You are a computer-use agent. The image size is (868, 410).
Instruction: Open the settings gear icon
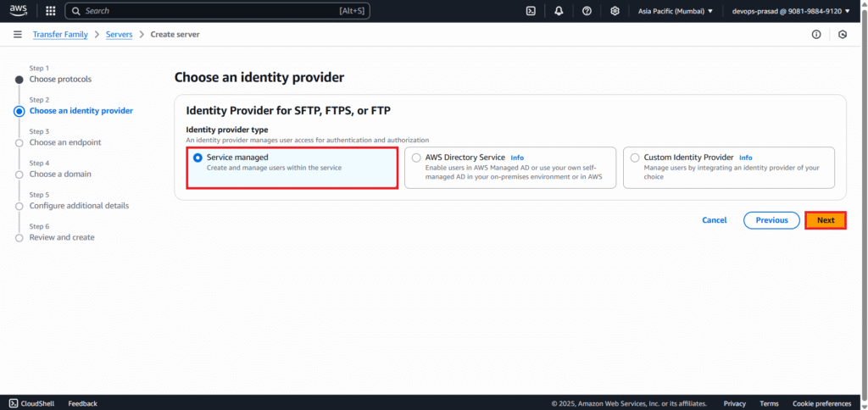(x=615, y=10)
